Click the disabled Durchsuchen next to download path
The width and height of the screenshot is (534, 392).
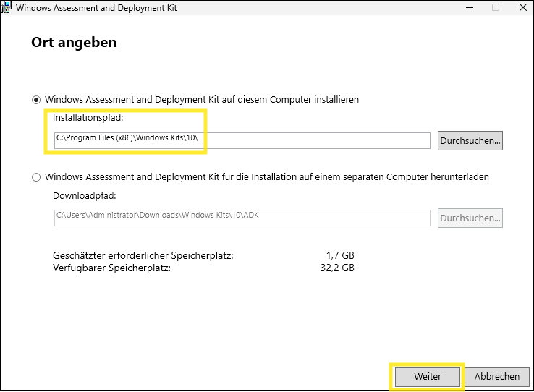(x=470, y=218)
